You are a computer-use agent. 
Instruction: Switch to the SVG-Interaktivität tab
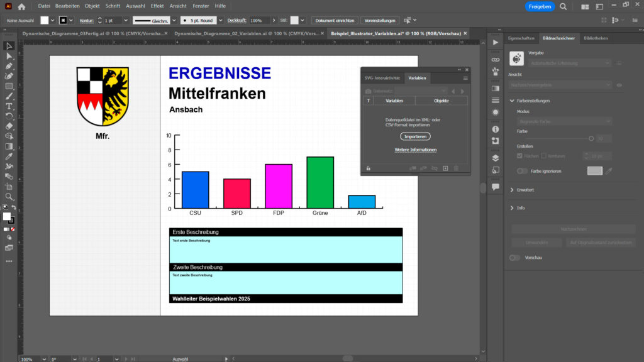382,78
